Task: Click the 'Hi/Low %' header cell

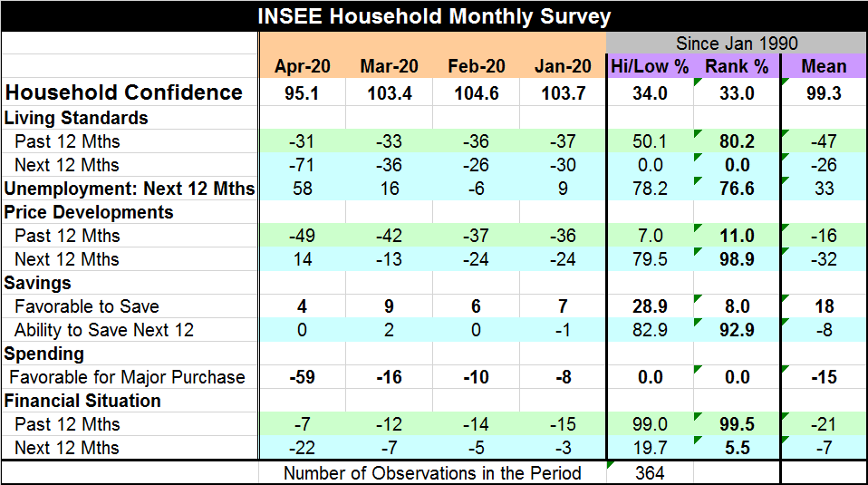Action: [x=650, y=66]
